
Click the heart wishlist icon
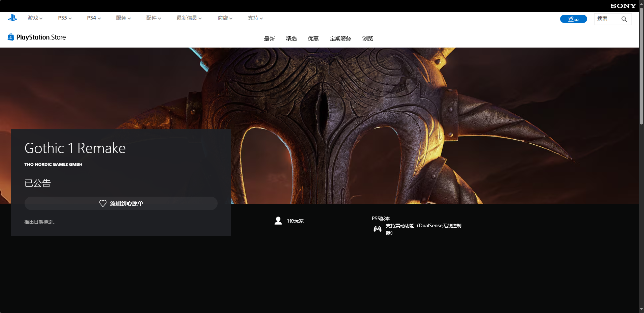click(x=103, y=203)
